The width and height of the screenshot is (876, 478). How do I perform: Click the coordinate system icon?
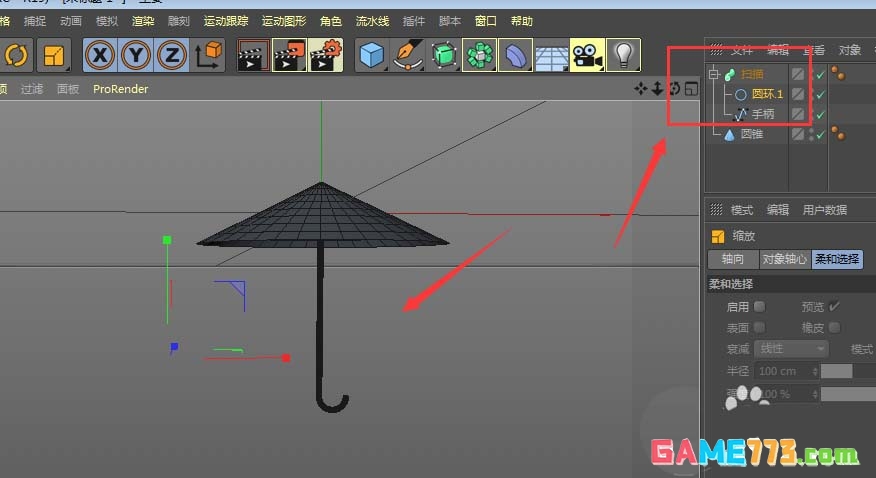pos(207,55)
